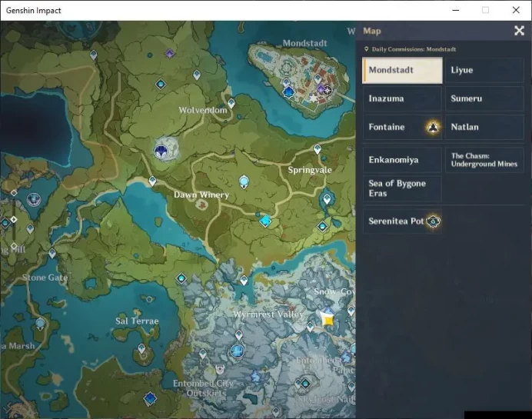Open the Serenitea Pot map

pos(402,221)
